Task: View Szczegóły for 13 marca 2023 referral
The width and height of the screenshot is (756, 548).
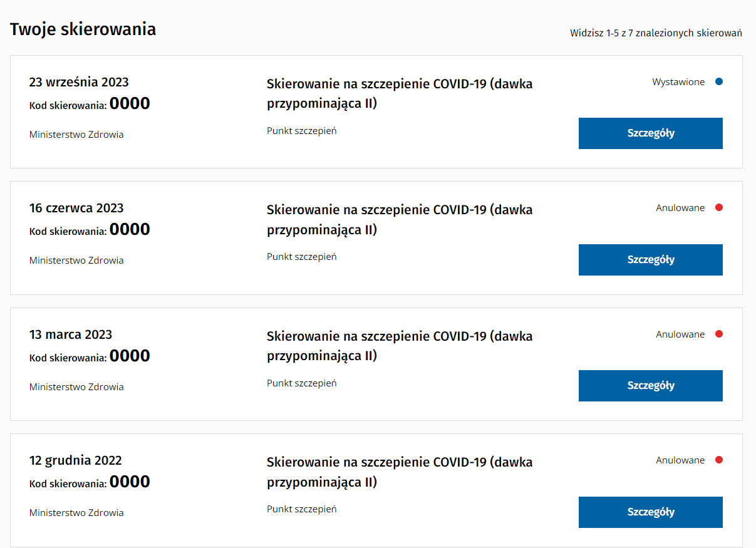Action: [x=650, y=386]
